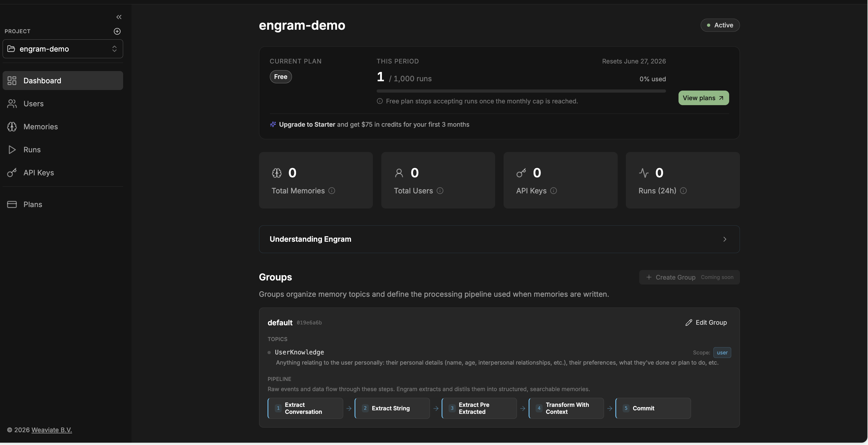The image size is (868, 445).
Task: Click the default group ID 019e6a6b
Action: [x=309, y=323]
